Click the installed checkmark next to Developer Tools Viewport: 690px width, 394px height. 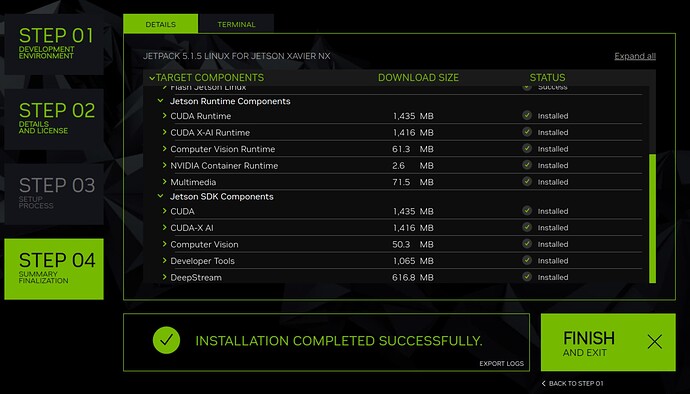527,260
